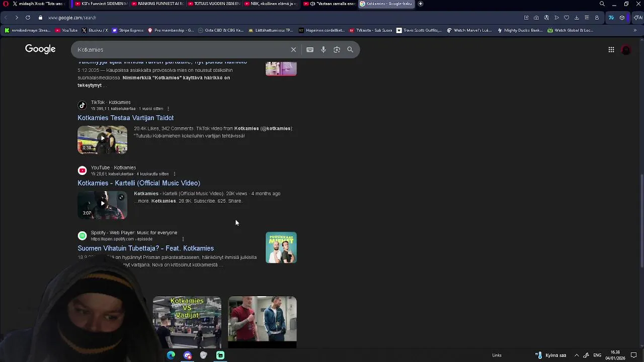Open Microsoft Edge from taskbar

click(x=171, y=355)
